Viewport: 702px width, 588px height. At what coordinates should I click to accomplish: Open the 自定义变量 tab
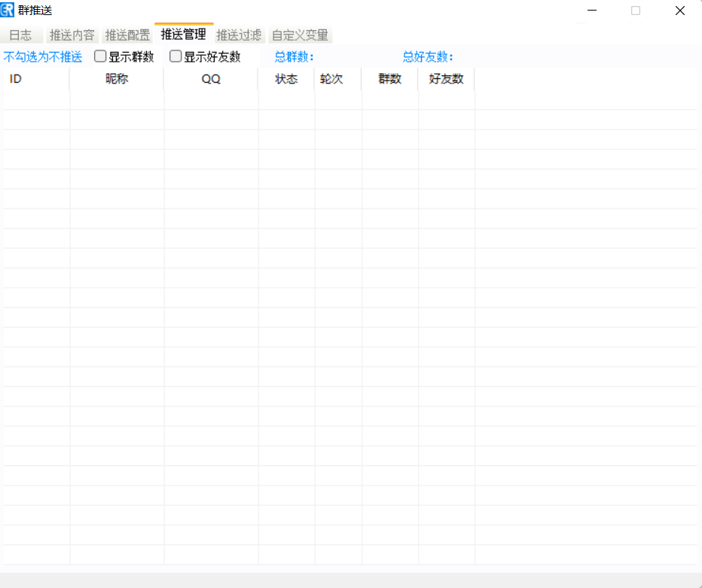point(300,35)
